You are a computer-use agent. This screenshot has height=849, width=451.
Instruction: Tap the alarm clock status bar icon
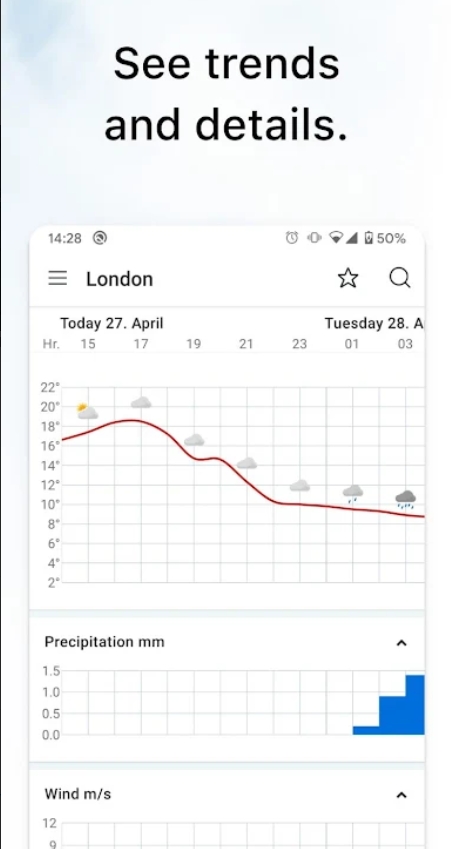click(x=292, y=238)
